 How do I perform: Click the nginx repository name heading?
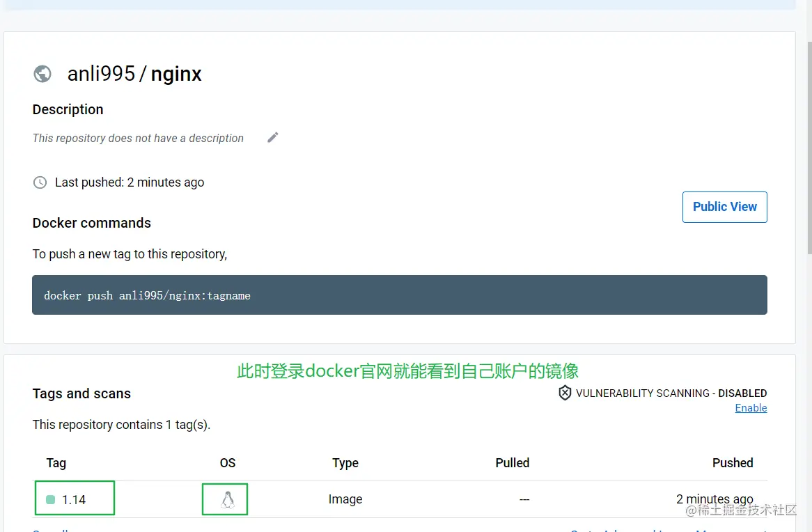[x=176, y=74]
